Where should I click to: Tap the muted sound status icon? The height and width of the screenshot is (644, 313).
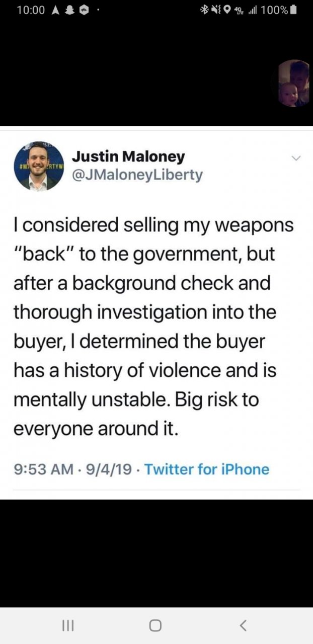point(216,10)
